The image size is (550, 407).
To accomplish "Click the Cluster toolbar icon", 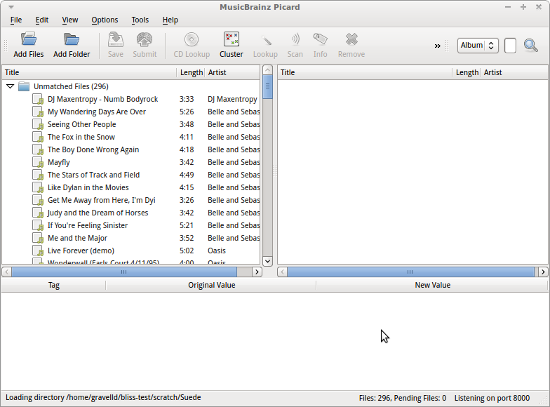I will [x=231, y=39].
